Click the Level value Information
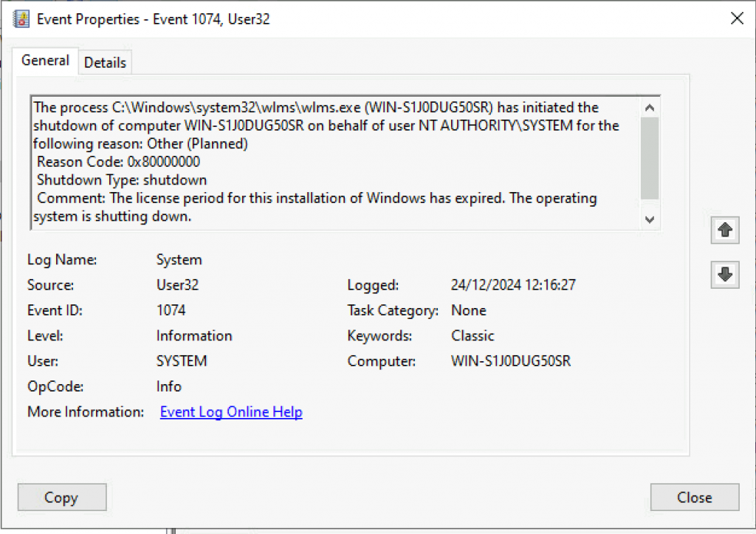The height and width of the screenshot is (534, 756). tap(194, 336)
